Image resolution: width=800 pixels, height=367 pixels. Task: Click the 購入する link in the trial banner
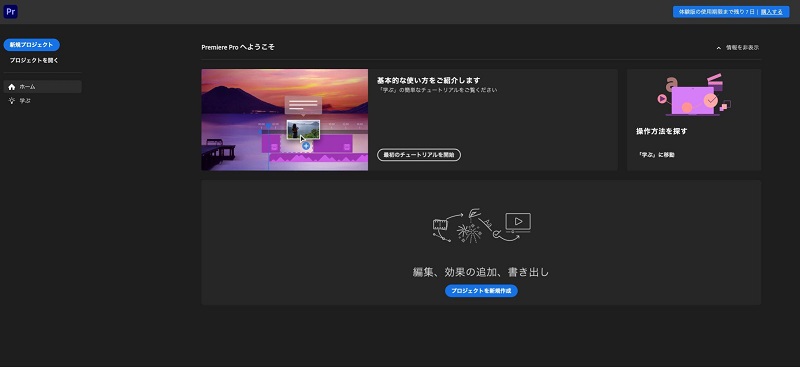click(x=771, y=12)
